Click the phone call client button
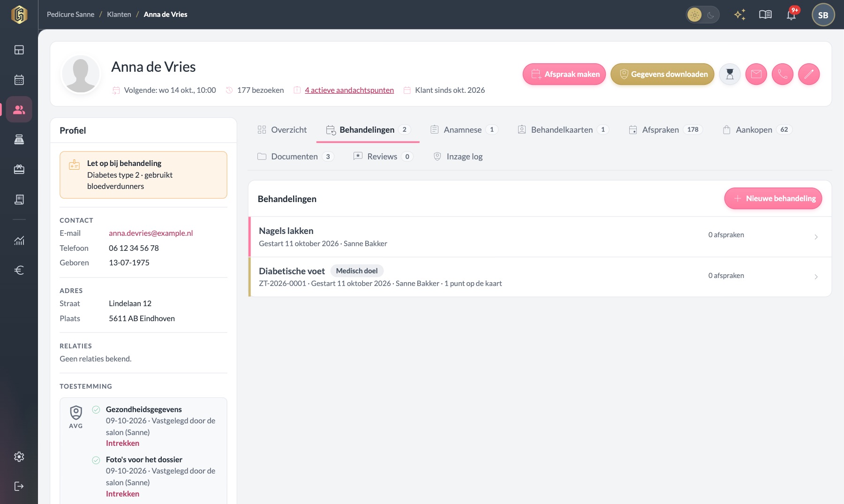This screenshot has width=844, height=504. coord(782,74)
